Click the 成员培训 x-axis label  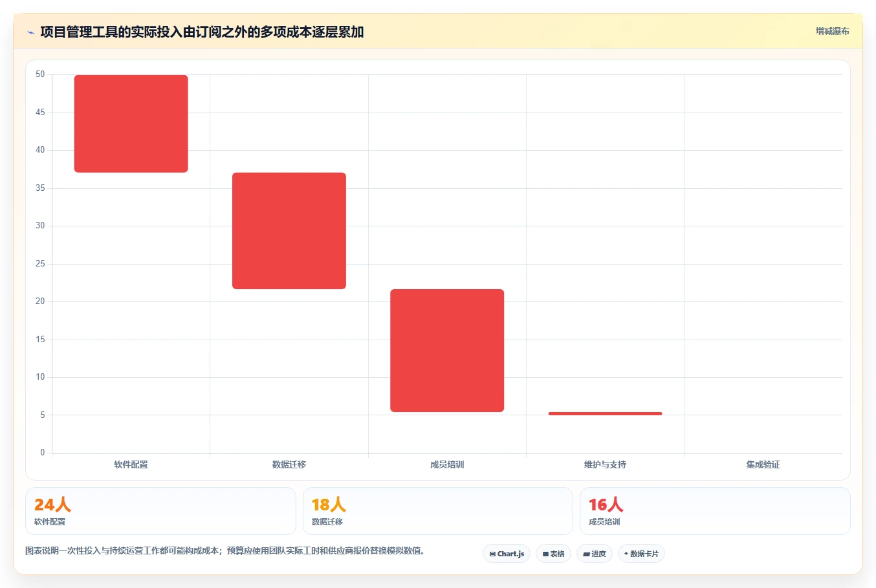[x=447, y=464]
